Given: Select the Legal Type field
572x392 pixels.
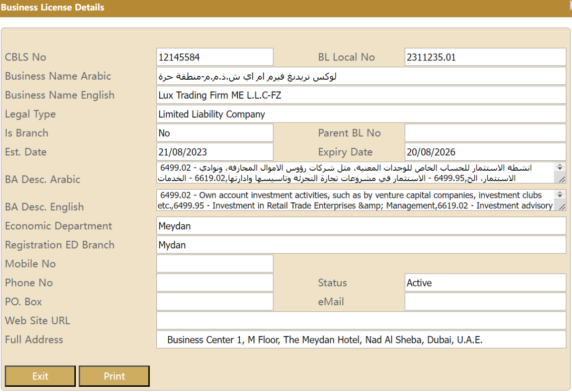Looking at the screenshot, I should (361, 114).
